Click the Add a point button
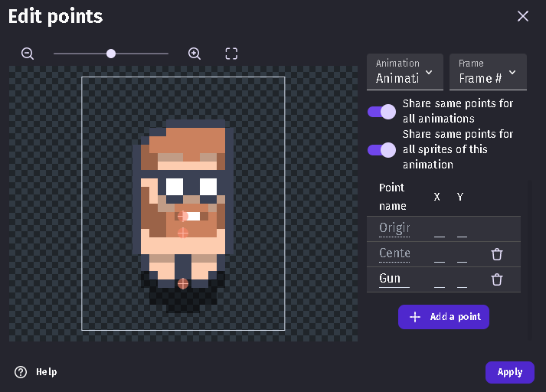The width and height of the screenshot is (546, 392). (x=443, y=317)
